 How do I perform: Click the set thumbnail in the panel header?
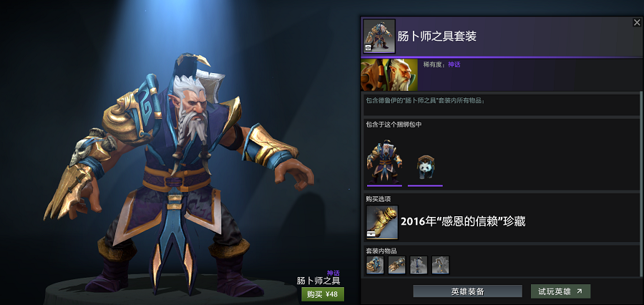click(379, 37)
